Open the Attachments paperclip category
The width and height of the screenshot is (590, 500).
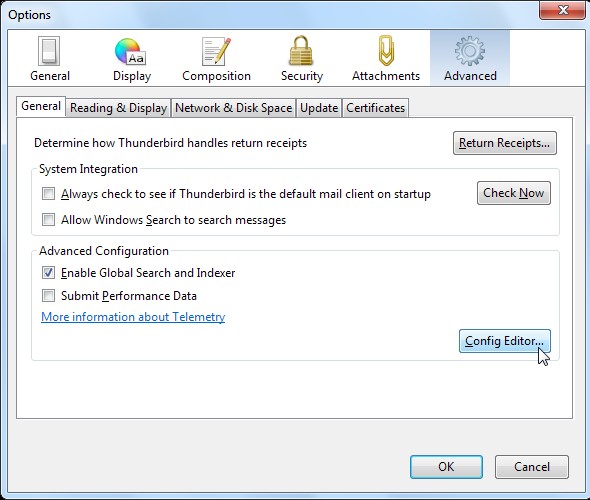point(386,59)
